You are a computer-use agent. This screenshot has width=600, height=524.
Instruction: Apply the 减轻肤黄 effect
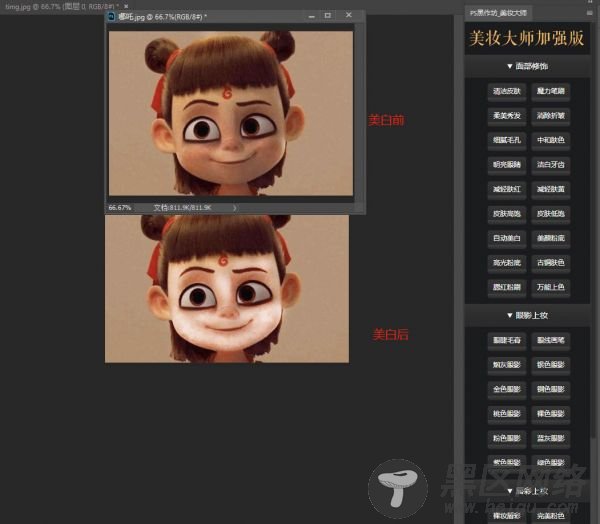click(x=551, y=189)
